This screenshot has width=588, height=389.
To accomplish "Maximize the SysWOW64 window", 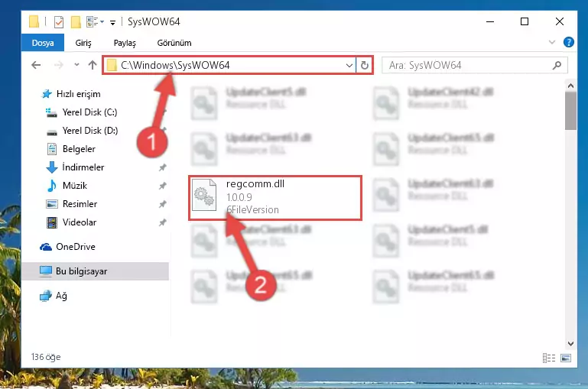I will click(525, 21).
